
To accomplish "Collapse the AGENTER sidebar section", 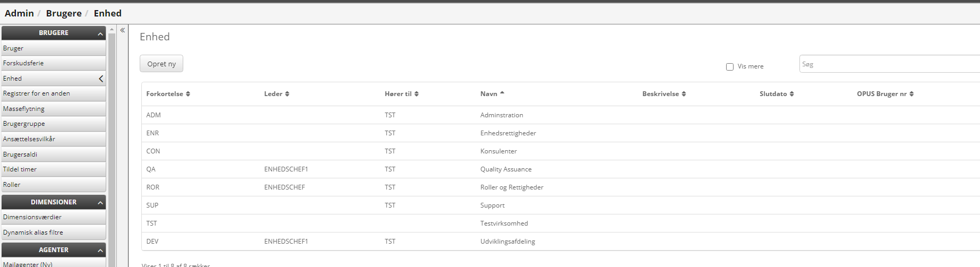I will click(100, 251).
